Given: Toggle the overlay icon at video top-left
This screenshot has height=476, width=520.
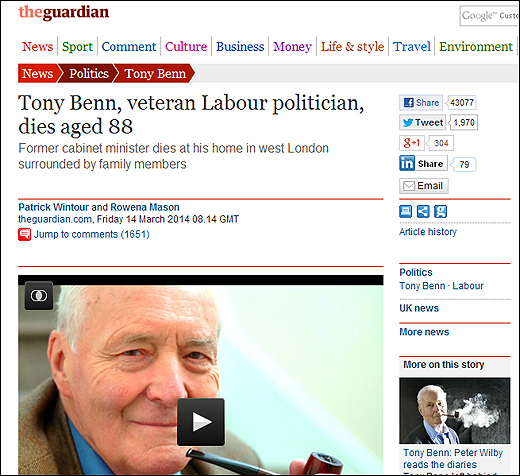Looking at the screenshot, I should point(39,296).
